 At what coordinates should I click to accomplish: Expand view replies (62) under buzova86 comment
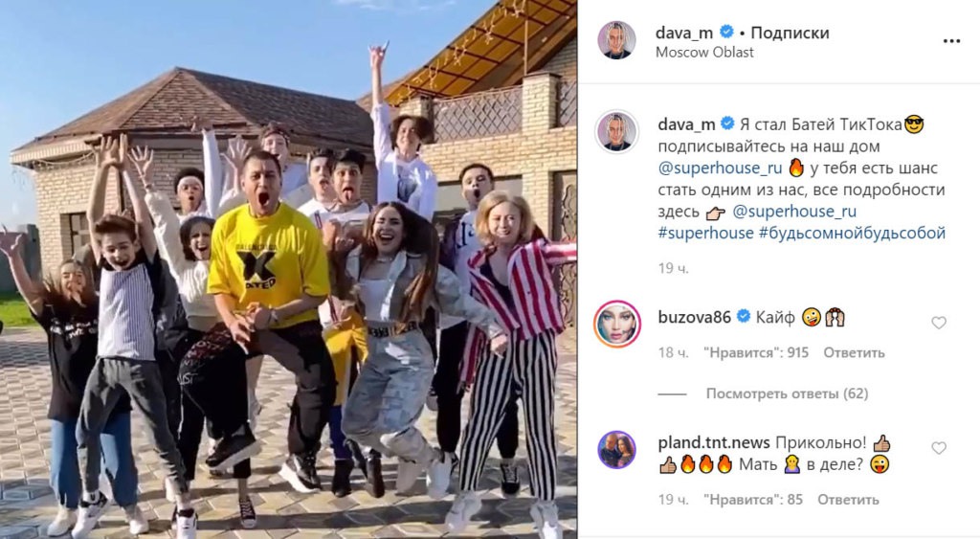[787, 393]
